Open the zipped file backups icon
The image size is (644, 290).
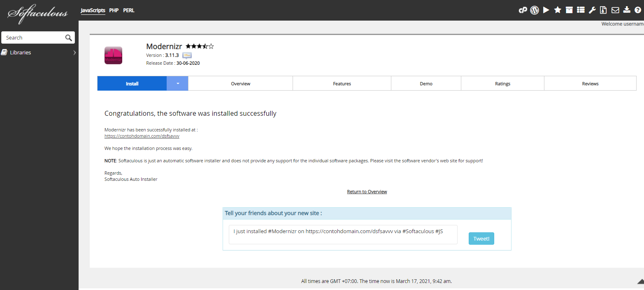pos(604,10)
